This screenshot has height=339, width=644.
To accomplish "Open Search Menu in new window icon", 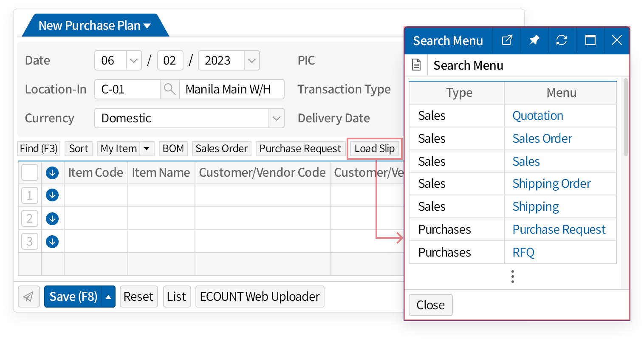I will coord(507,40).
